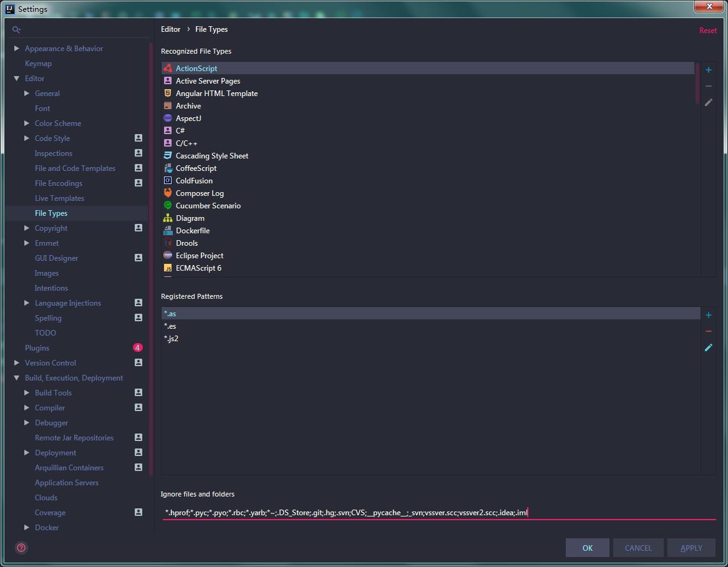Screen dimensions: 728x567
Task: Click the Cucumber Scenario file type icon
Action: 168,206
